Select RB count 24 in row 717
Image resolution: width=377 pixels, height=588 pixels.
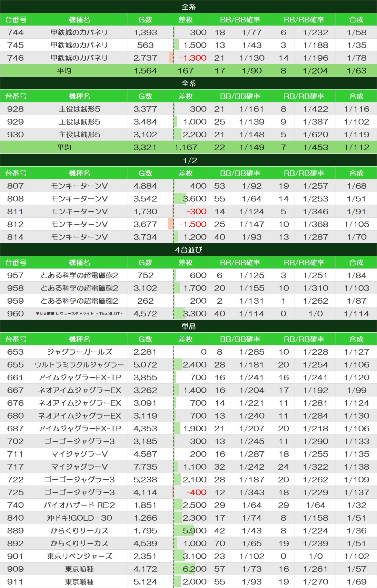284,467
